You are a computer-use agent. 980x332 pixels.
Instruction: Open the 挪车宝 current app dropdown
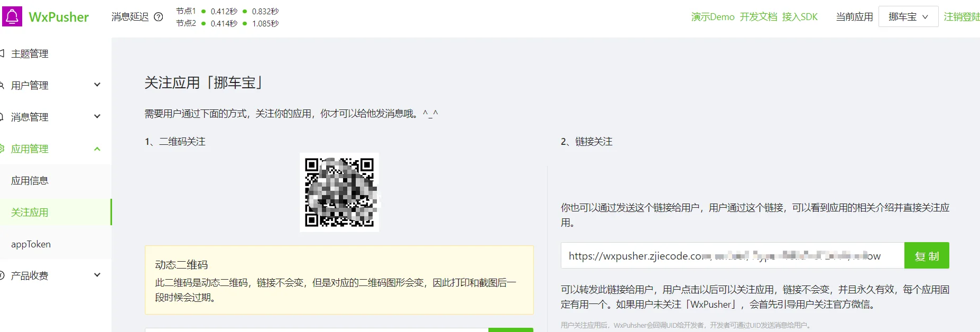[x=908, y=16]
